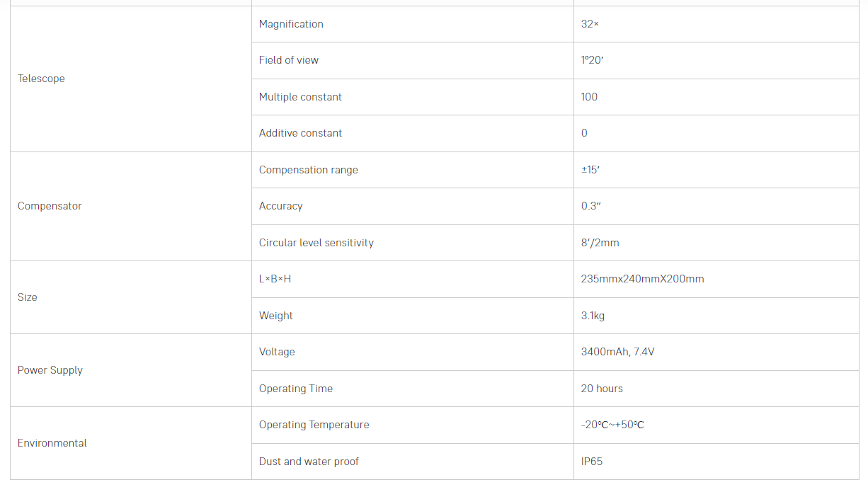Click the Field of view label
The width and height of the screenshot is (868, 487).
289,60
